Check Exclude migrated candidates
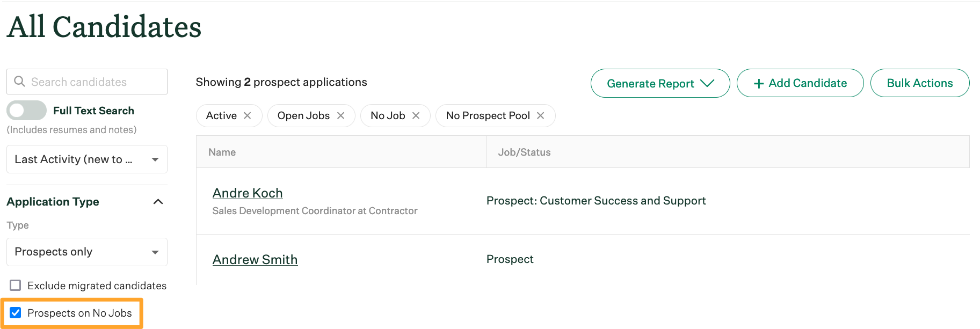This screenshot has width=980, height=329. pos(16,286)
